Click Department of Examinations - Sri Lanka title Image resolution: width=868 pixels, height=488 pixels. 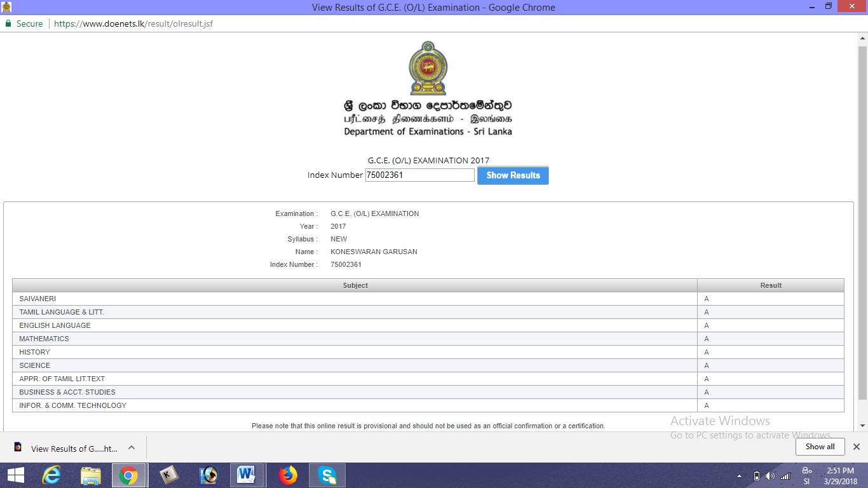pyautogui.click(x=428, y=132)
